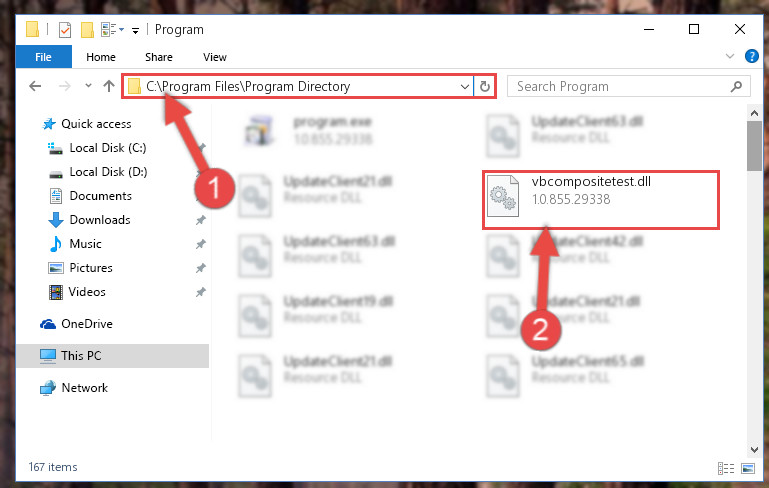This screenshot has width=769, height=488.
Task: Refresh the current folder view
Action: (x=485, y=86)
